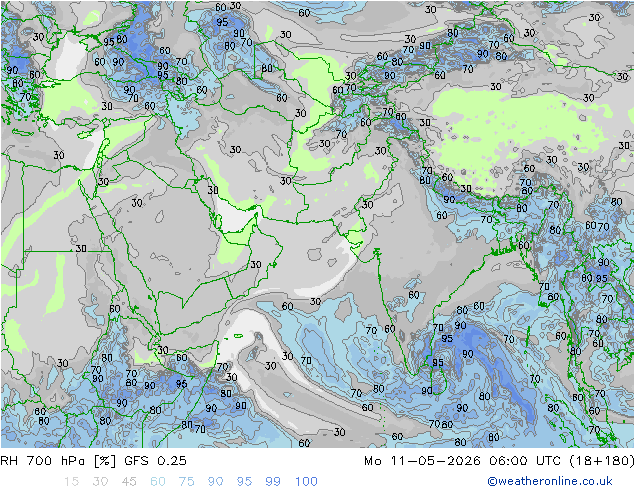This screenshot has width=634, height=490.
Task: Select the grey legend value 30
Action: tap(100, 482)
